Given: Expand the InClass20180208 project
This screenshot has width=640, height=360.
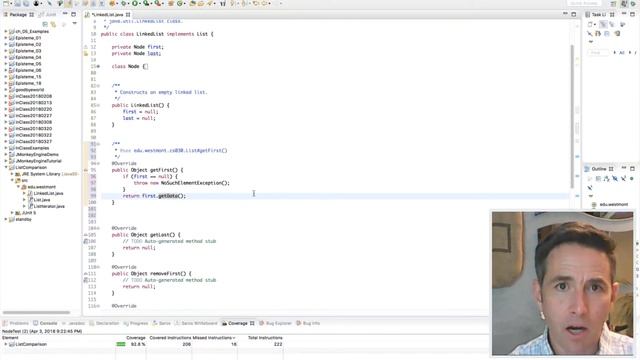Looking at the screenshot, I should (x=6, y=96).
